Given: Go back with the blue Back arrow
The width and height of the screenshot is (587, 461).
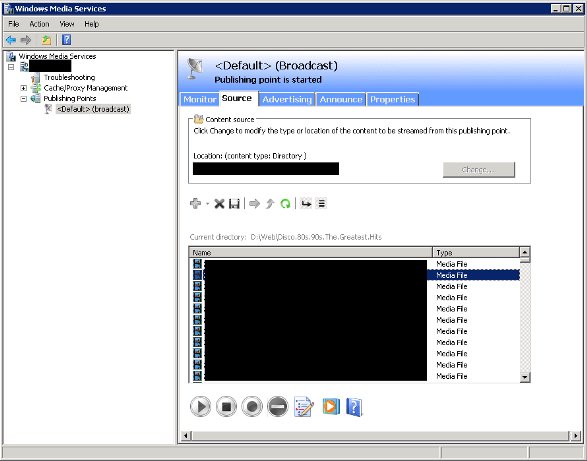Looking at the screenshot, I should (x=11, y=40).
